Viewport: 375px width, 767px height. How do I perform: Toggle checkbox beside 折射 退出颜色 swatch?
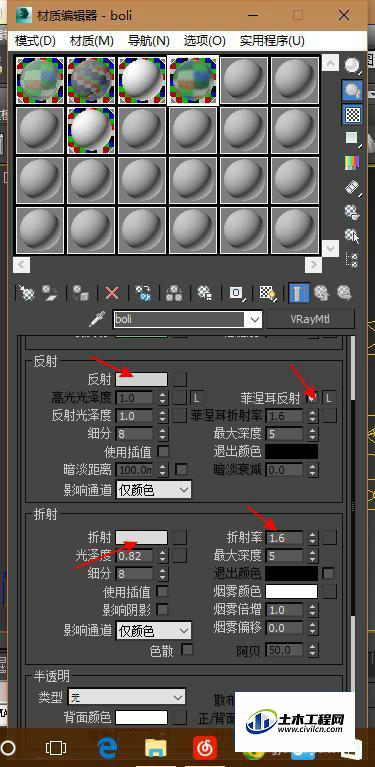[329, 573]
